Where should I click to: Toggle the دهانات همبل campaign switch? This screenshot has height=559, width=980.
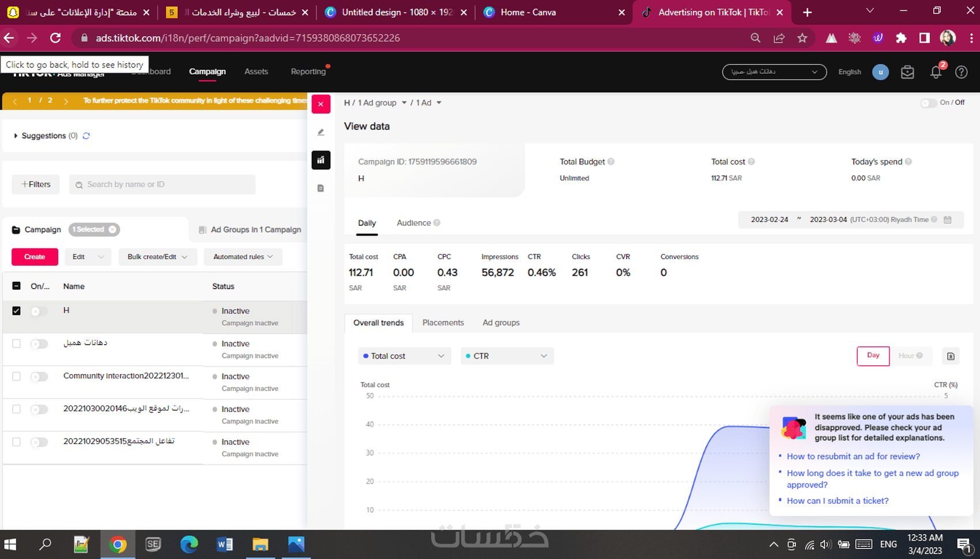[39, 344]
